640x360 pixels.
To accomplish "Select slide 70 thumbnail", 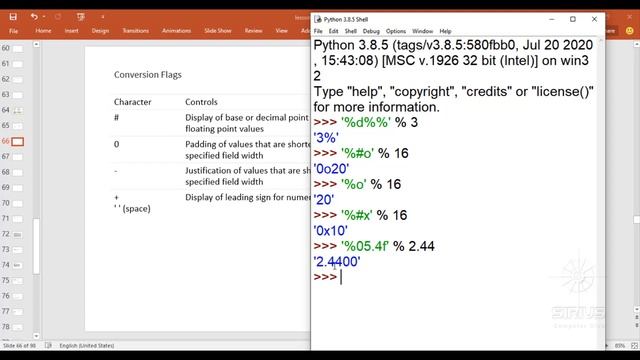I will point(18,204).
